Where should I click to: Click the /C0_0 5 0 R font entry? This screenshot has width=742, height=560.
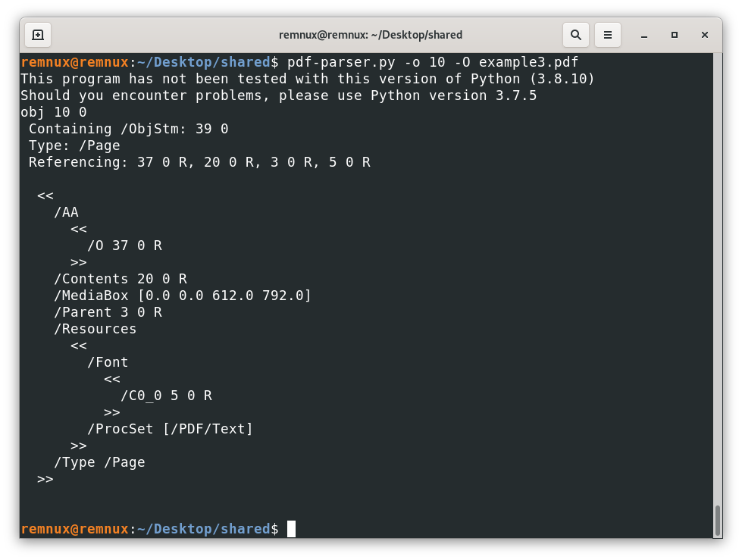coord(166,396)
